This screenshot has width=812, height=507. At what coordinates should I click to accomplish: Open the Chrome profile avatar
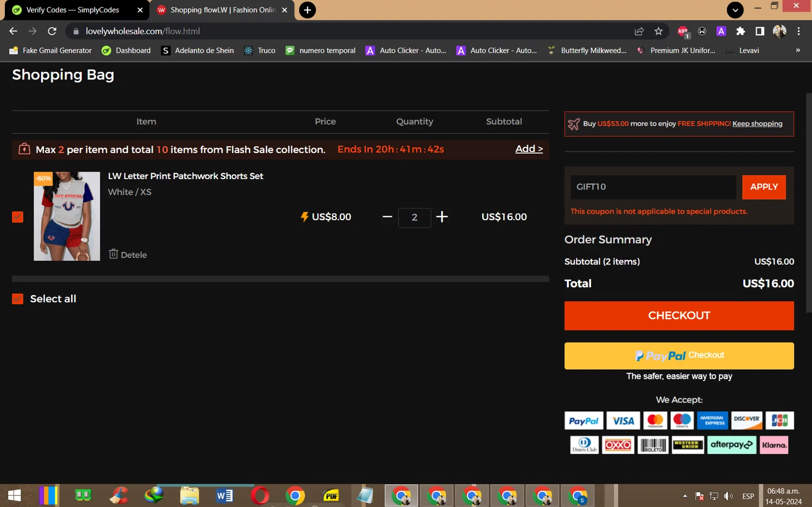coord(780,31)
